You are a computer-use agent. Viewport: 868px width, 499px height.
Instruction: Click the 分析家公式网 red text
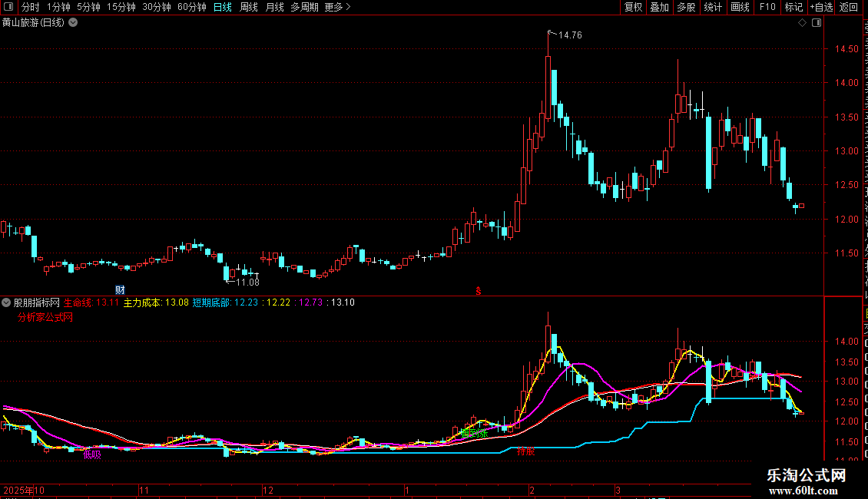point(45,318)
